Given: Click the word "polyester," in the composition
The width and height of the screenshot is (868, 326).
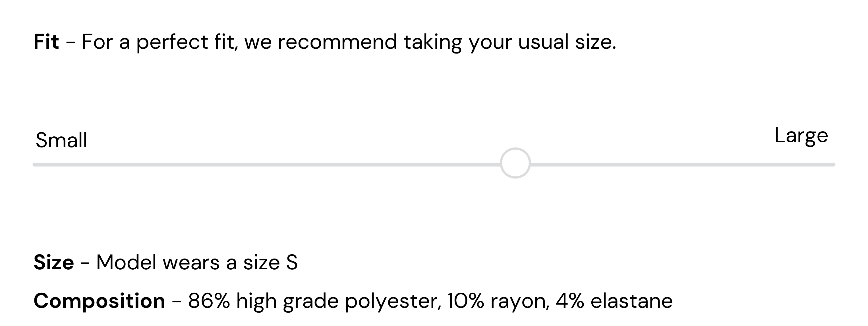Looking at the screenshot, I should (393, 301).
